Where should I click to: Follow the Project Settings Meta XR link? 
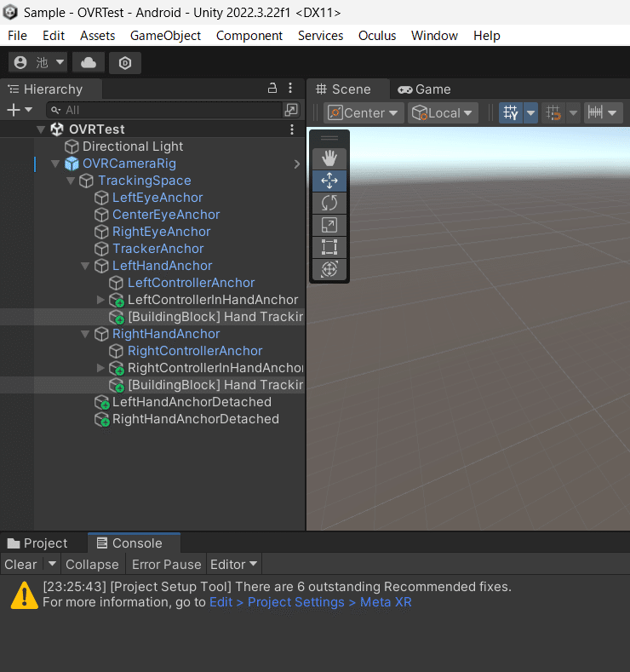(311, 602)
